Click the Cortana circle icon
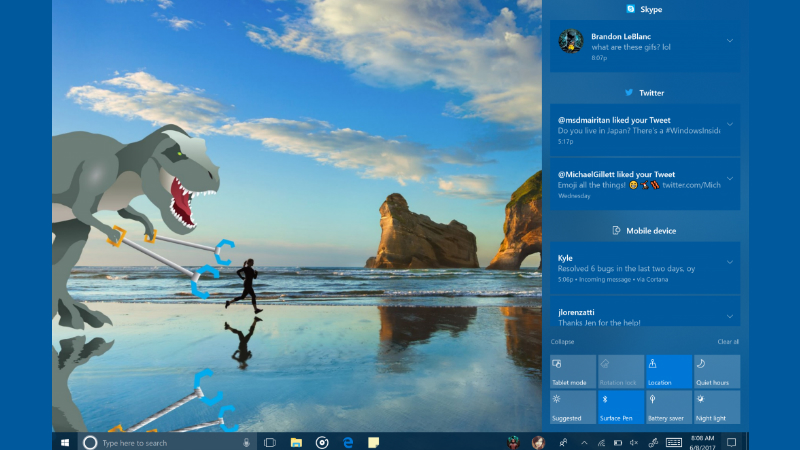Viewport: 800px width, 450px height. pyautogui.click(x=89, y=441)
